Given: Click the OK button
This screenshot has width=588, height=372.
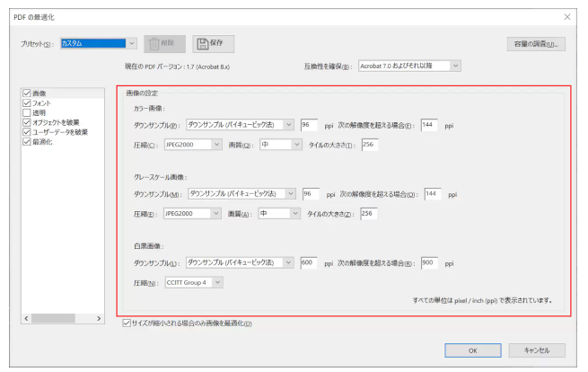Looking at the screenshot, I should tap(472, 350).
